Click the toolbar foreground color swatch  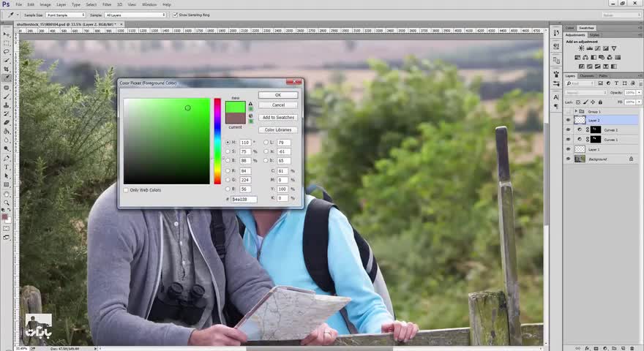pyautogui.click(x=4, y=216)
